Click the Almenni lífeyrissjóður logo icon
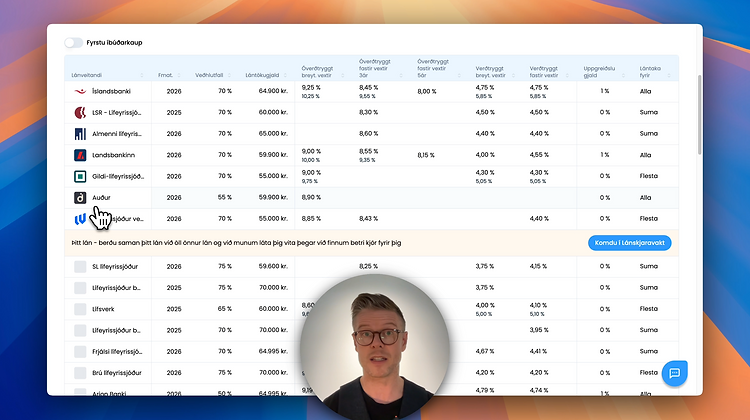750x420 pixels. tap(80, 134)
